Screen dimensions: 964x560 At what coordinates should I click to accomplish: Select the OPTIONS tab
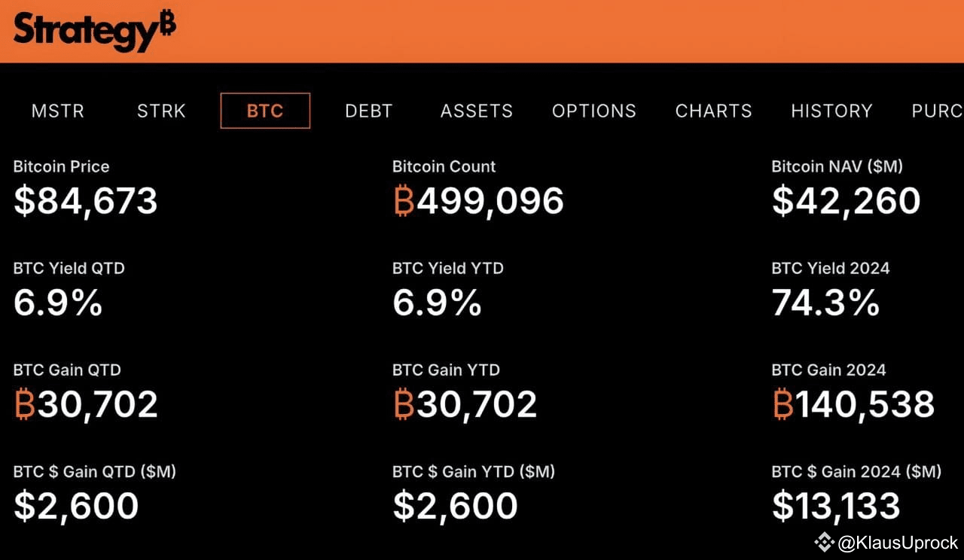tap(593, 111)
